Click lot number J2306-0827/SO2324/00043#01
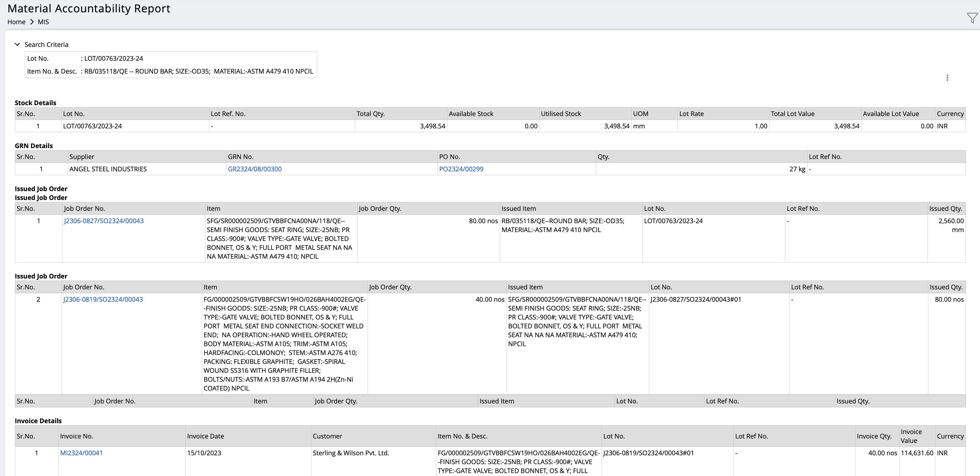 pos(696,299)
